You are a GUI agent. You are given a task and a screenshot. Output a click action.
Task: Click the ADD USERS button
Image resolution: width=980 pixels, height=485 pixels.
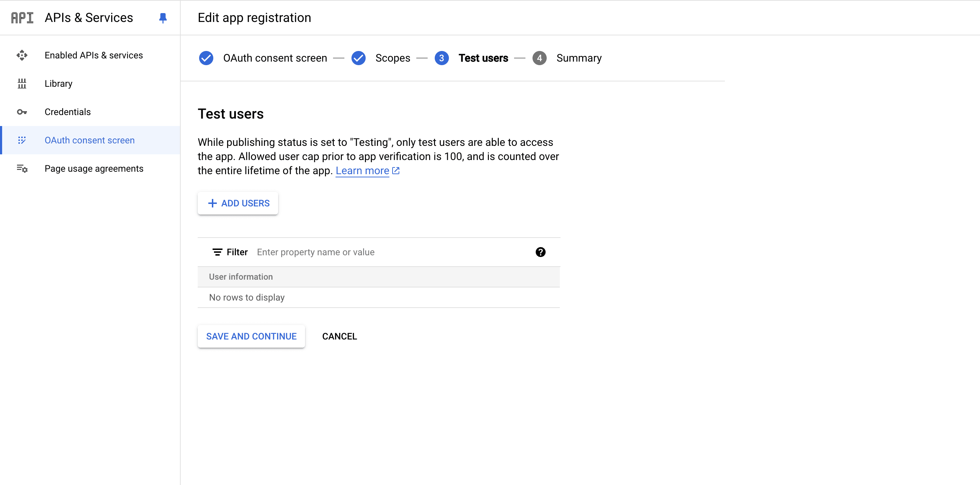[238, 203]
